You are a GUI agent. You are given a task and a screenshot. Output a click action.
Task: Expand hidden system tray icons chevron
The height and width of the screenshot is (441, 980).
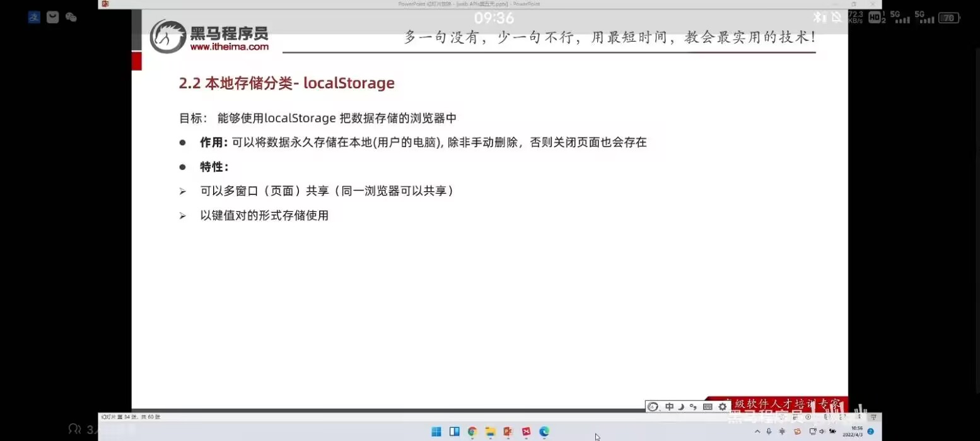point(758,431)
